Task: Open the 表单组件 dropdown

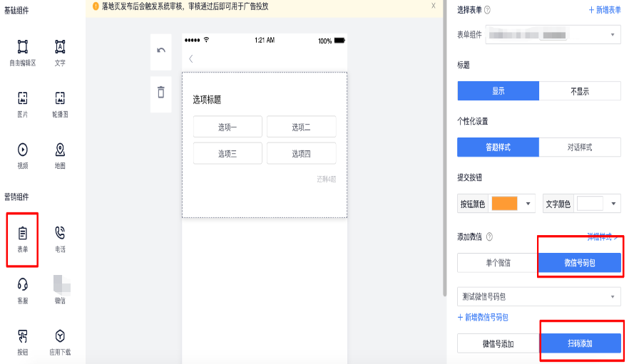Action: tap(553, 35)
